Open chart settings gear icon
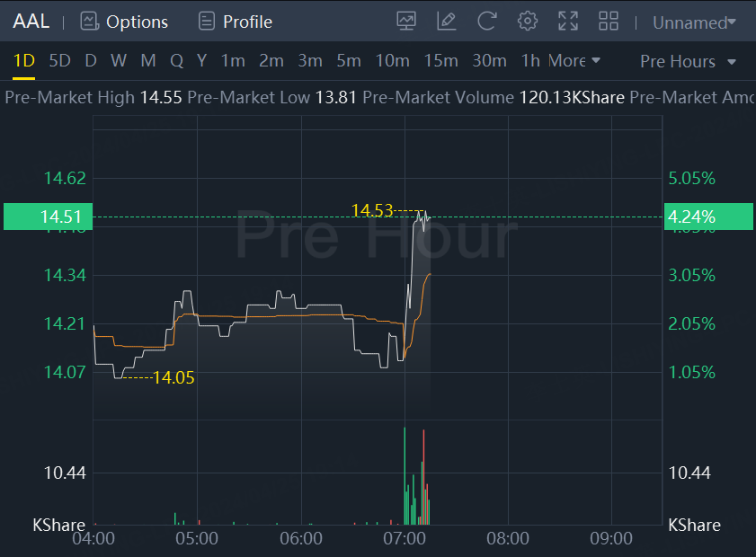Viewport: 756px width, 557px height. pyautogui.click(x=527, y=22)
